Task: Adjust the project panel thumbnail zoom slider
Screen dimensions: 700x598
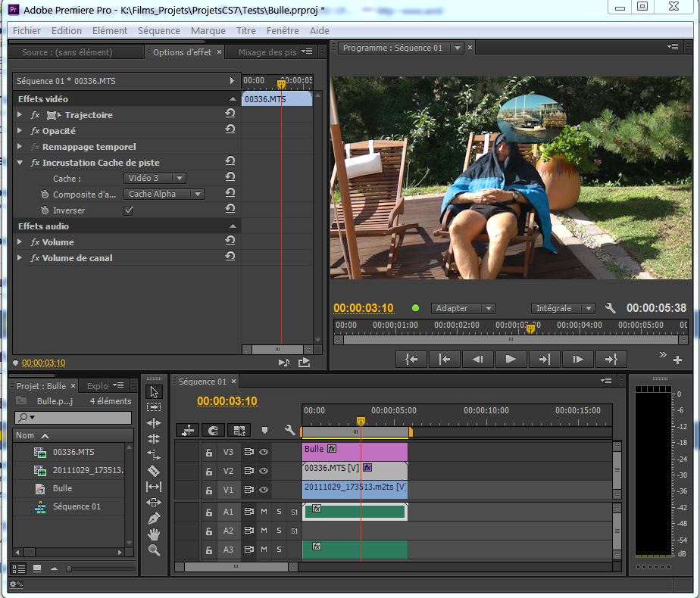Action: pyautogui.click(x=69, y=568)
